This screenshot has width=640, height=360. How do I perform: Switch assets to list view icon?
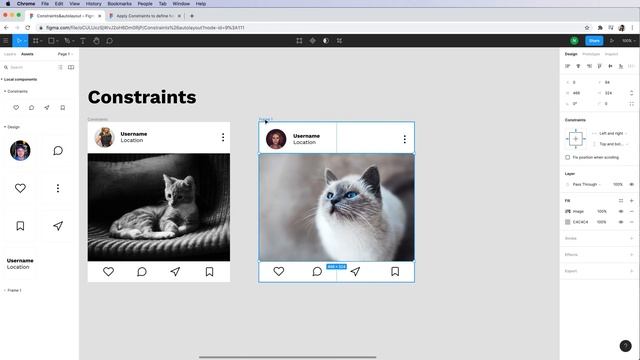tap(60, 67)
